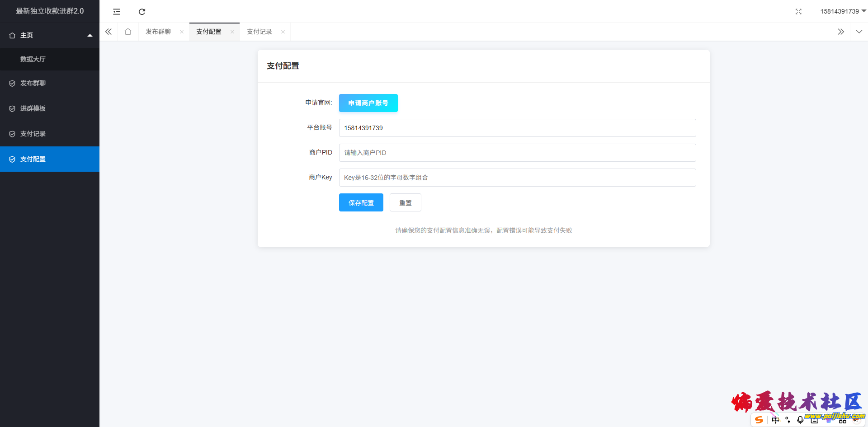Image resolution: width=868 pixels, height=427 pixels.
Task: Click the 保存配置 button
Action: [x=361, y=202]
